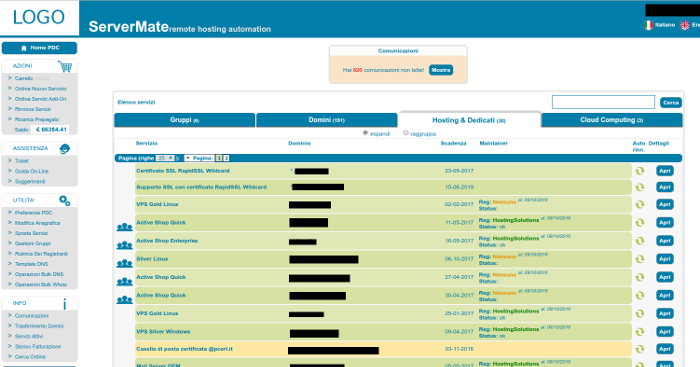The image size is (700, 367).
Task: Click auto-renew icon for Active Shop Quick 30-04-2017
Action: point(640,296)
